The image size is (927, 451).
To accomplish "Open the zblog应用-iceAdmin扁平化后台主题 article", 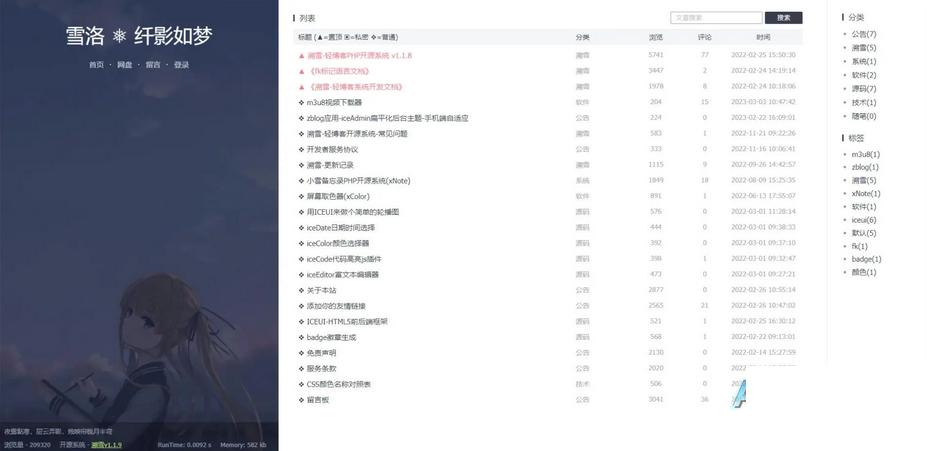I will pos(387,118).
